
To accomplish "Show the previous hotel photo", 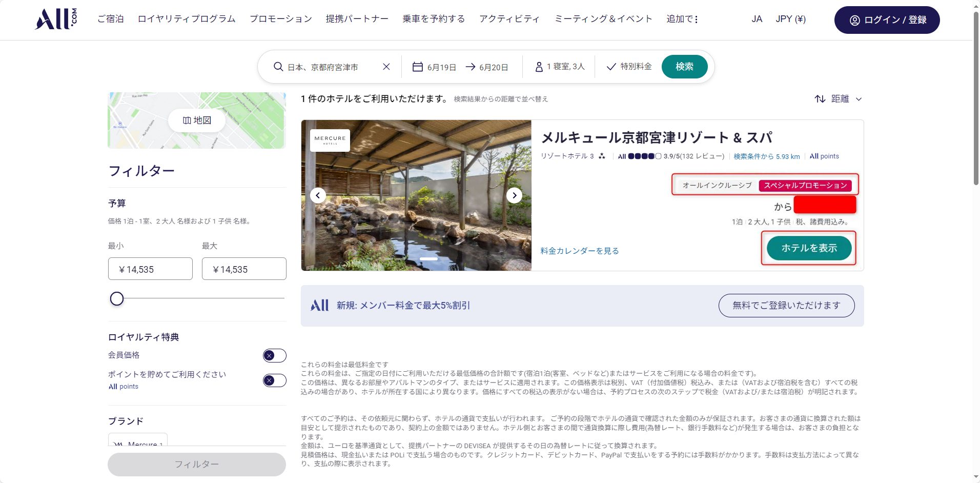I will point(318,195).
